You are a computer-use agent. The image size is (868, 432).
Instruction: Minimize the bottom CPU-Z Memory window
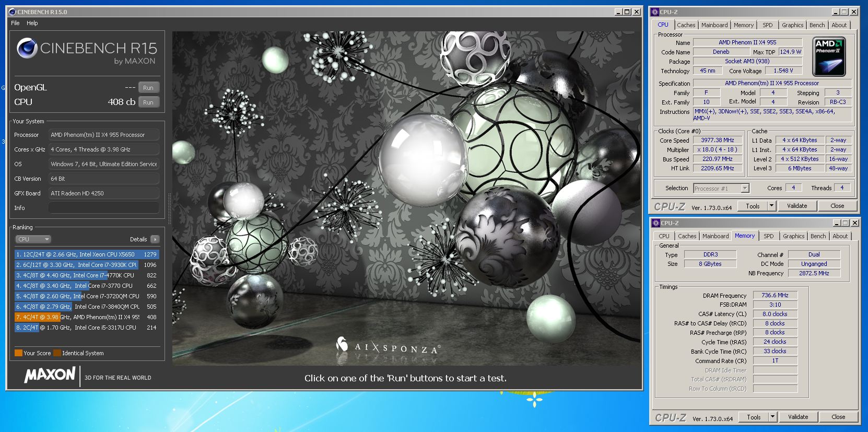[x=837, y=223]
